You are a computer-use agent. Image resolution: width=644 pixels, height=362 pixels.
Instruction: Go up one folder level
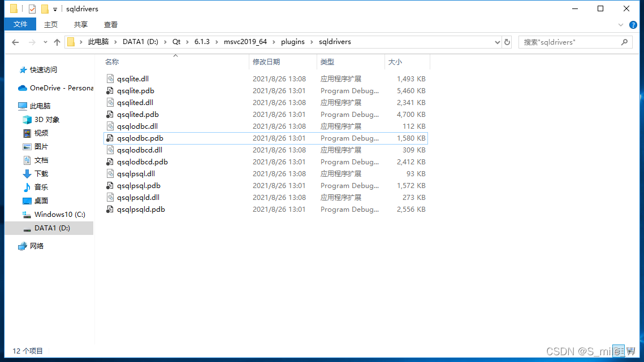click(x=57, y=42)
